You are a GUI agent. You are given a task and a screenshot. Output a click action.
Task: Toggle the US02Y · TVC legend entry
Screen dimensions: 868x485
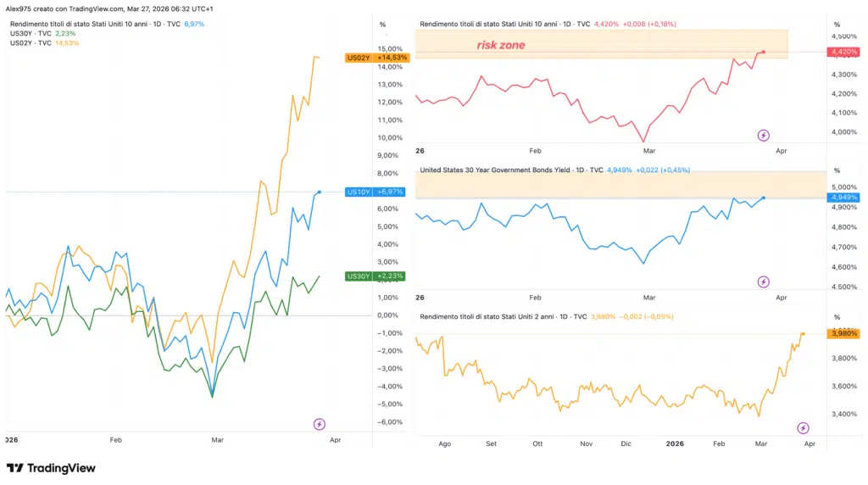[x=32, y=42]
